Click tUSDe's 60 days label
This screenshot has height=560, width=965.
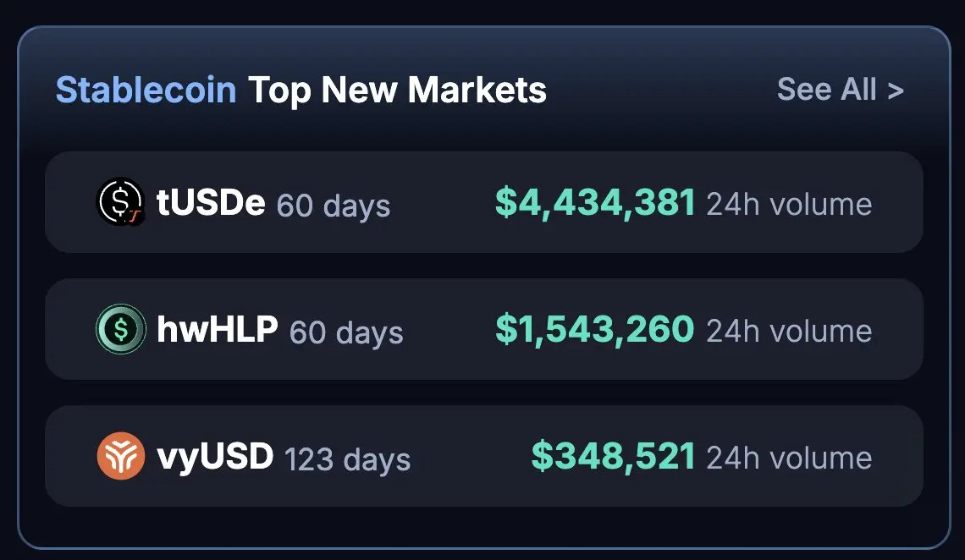(334, 206)
